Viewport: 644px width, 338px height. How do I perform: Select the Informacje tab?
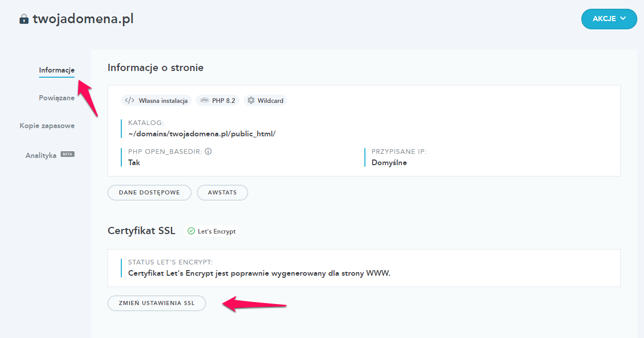[x=57, y=70]
